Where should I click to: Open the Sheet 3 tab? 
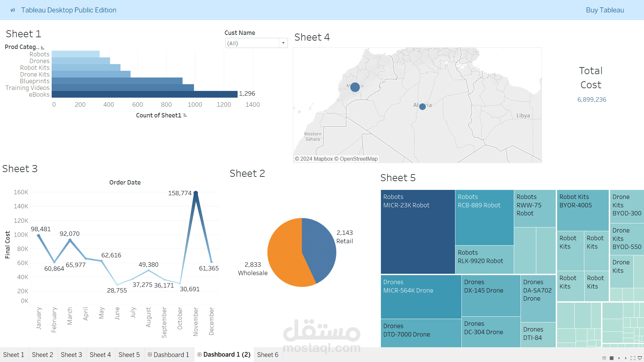click(x=71, y=355)
